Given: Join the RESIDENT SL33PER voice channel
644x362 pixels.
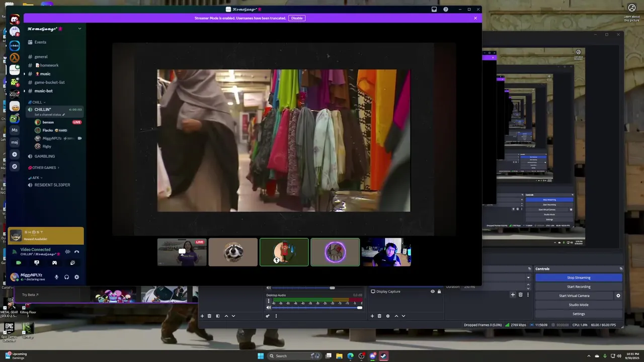Looking at the screenshot, I should pos(54,185).
